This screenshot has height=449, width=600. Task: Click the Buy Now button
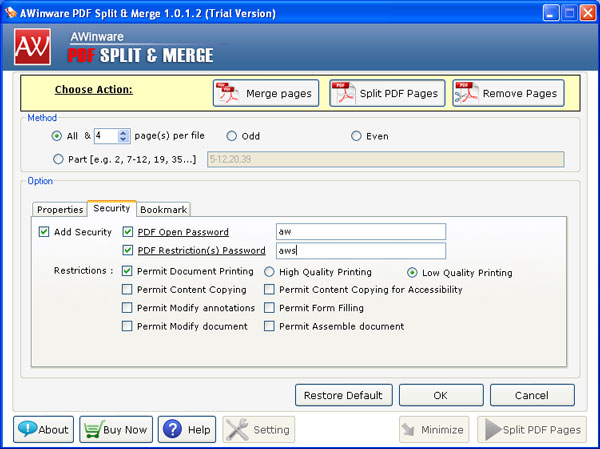[x=116, y=429]
